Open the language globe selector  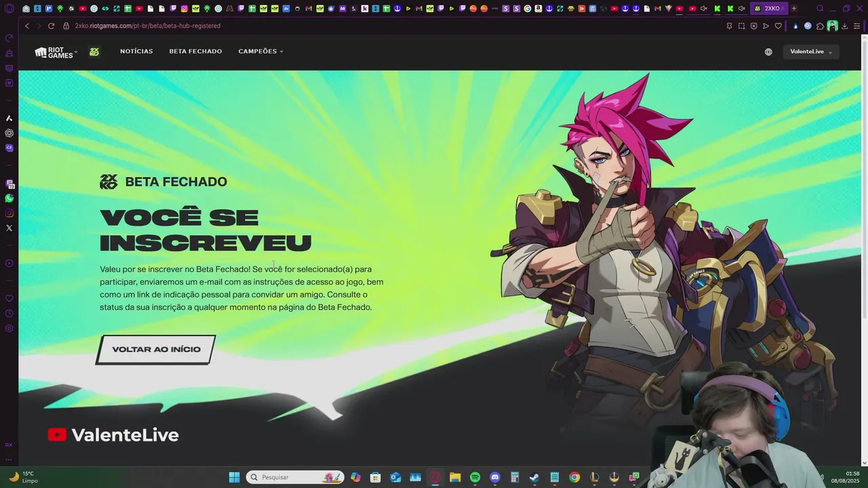(x=768, y=52)
